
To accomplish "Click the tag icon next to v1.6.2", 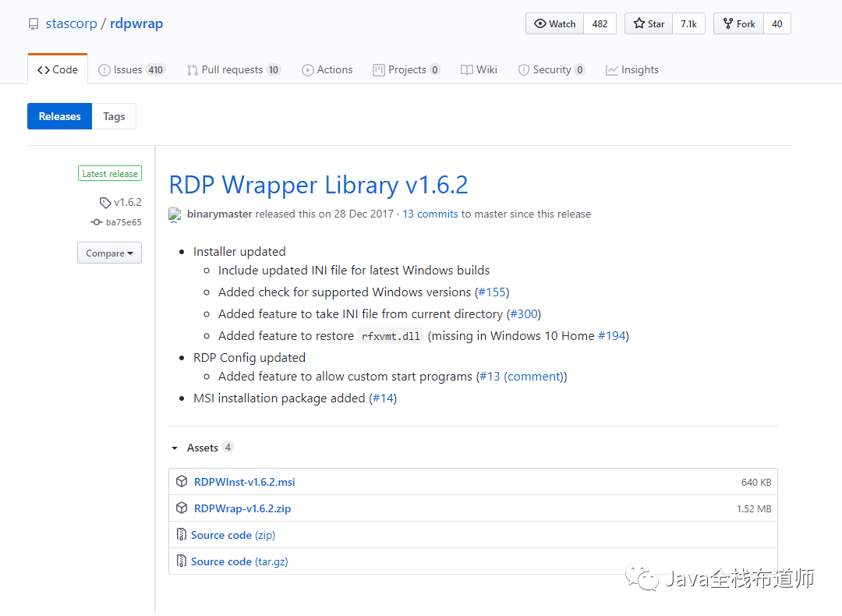I will (x=105, y=203).
